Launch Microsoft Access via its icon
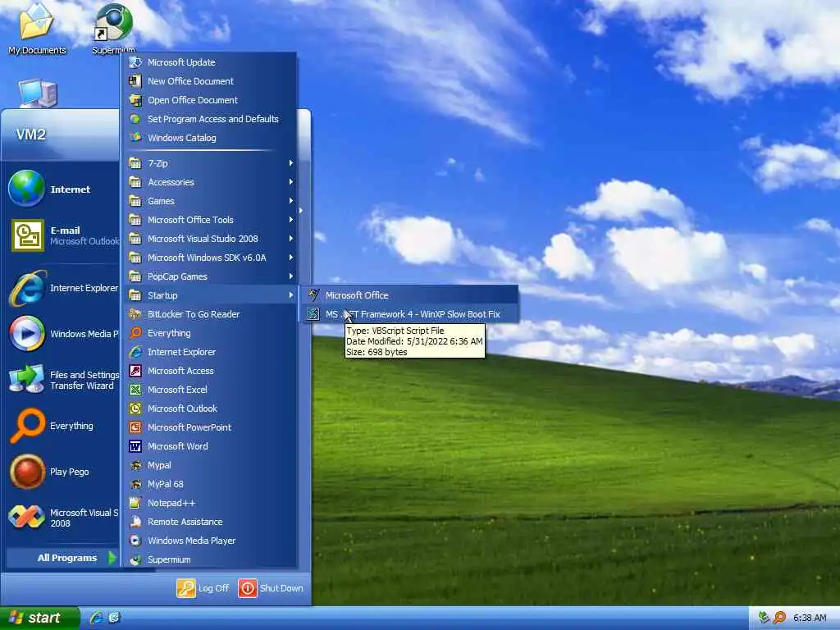Viewport: 840px width, 630px height. pos(135,371)
